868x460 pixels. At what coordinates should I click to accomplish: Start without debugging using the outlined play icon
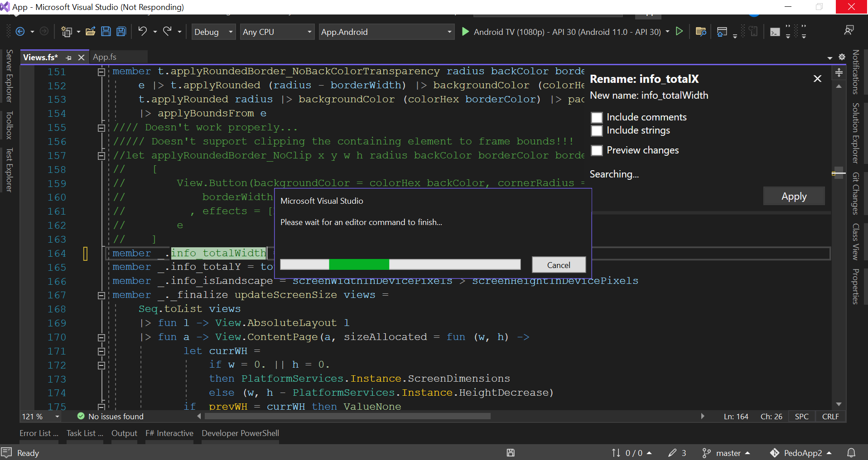pyautogui.click(x=679, y=31)
